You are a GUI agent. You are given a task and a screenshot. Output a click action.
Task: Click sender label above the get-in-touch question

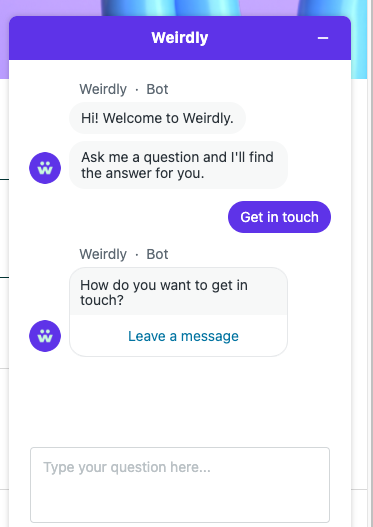(124, 254)
